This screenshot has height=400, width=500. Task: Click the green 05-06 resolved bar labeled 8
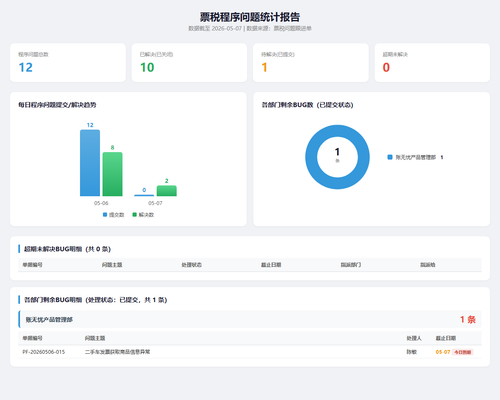(112, 174)
